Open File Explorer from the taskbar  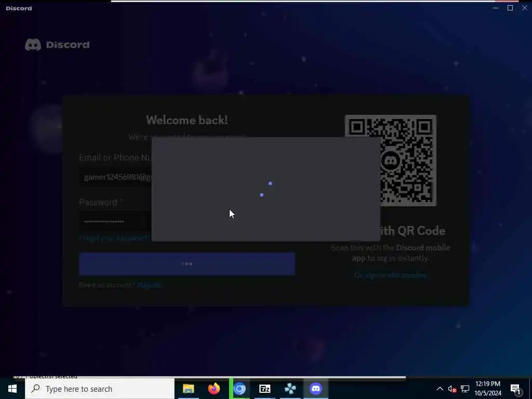[188, 389]
